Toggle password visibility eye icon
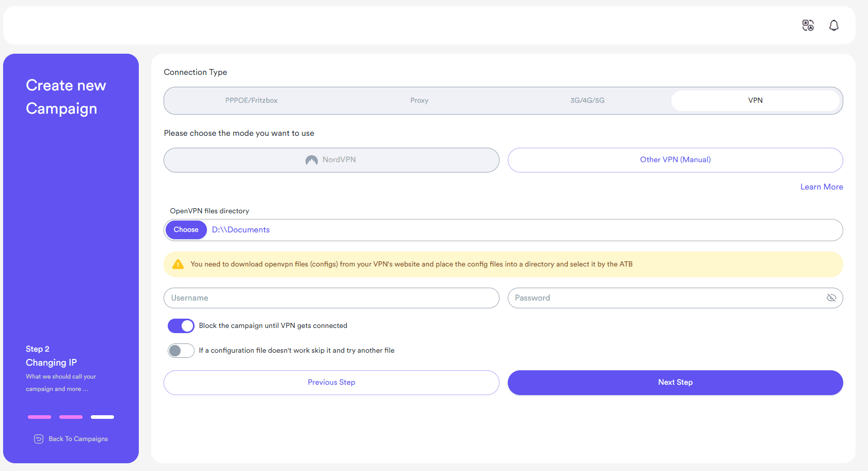 [x=831, y=298]
